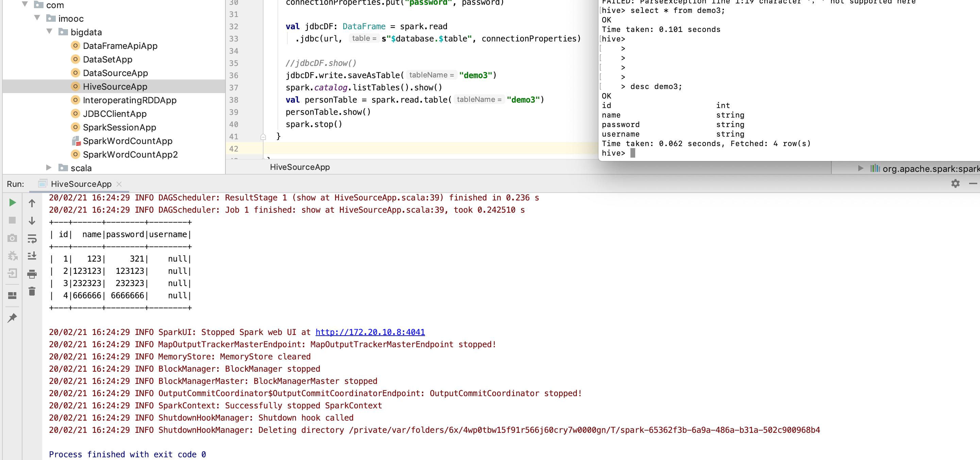Open DataSourceApp in project tree
The height and width of the screenshot is (460, 980).
(x=115, y=73)
